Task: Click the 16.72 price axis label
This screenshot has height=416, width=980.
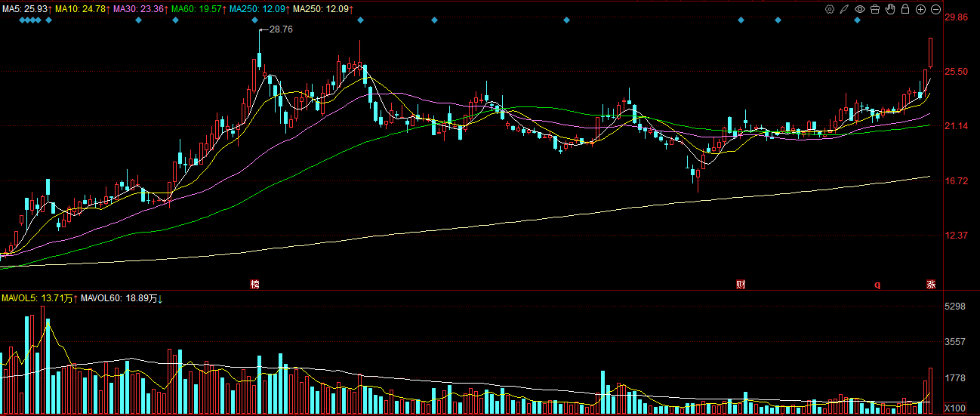Action: click(956, 181)
